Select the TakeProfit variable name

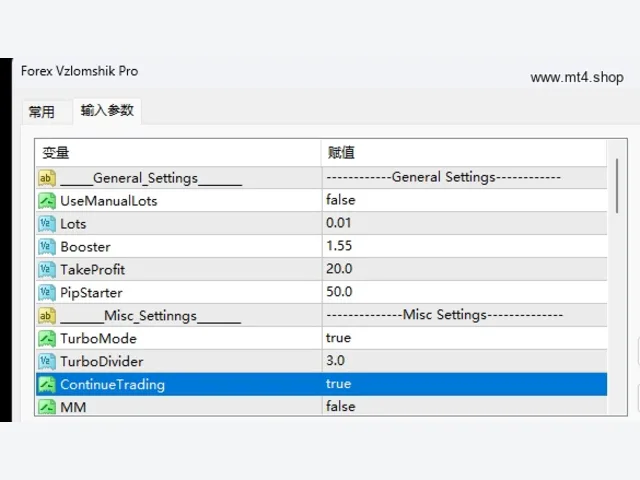coord(93,269)
